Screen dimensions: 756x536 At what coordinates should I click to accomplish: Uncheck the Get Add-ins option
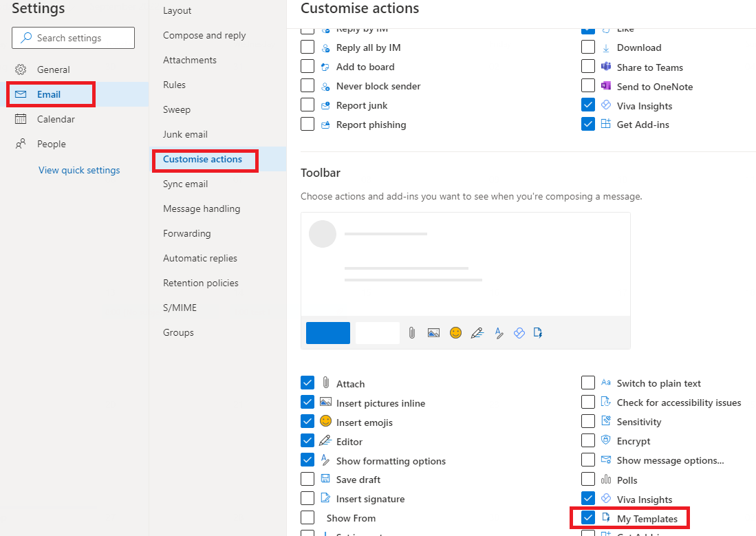(588, 124)
